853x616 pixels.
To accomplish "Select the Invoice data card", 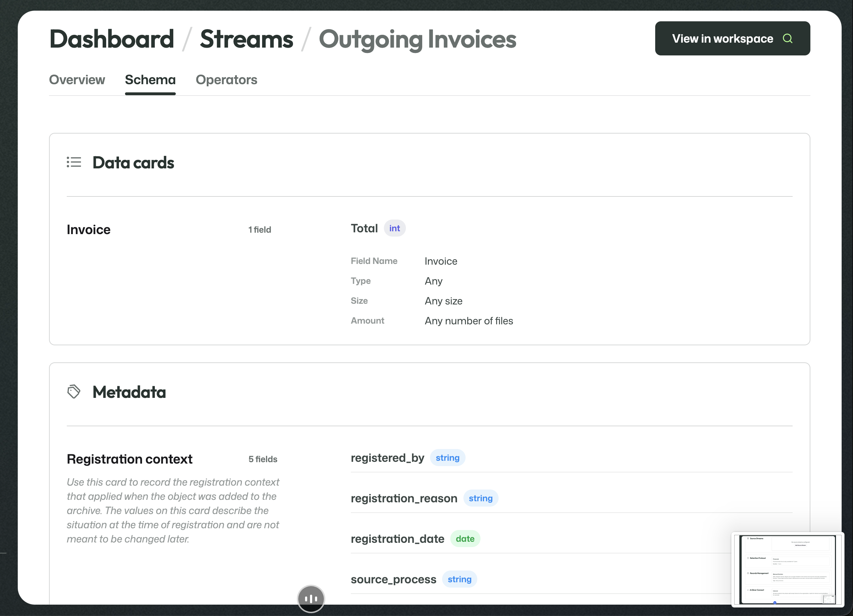I will click(x=88, y=229).
